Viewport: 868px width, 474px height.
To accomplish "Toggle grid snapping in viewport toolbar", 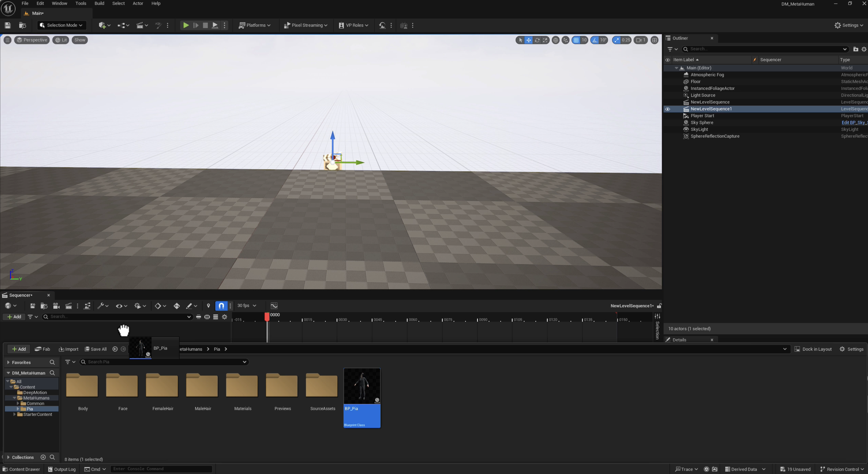I will (576, 40).
